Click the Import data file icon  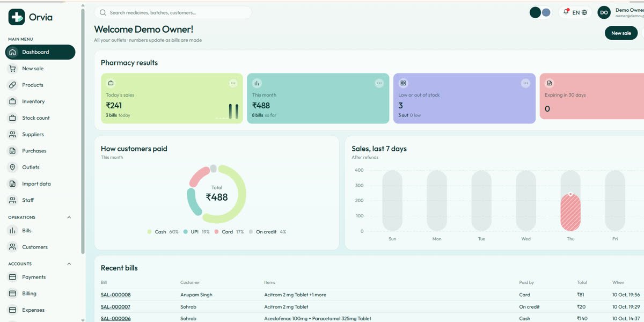(x=12, y=184)
